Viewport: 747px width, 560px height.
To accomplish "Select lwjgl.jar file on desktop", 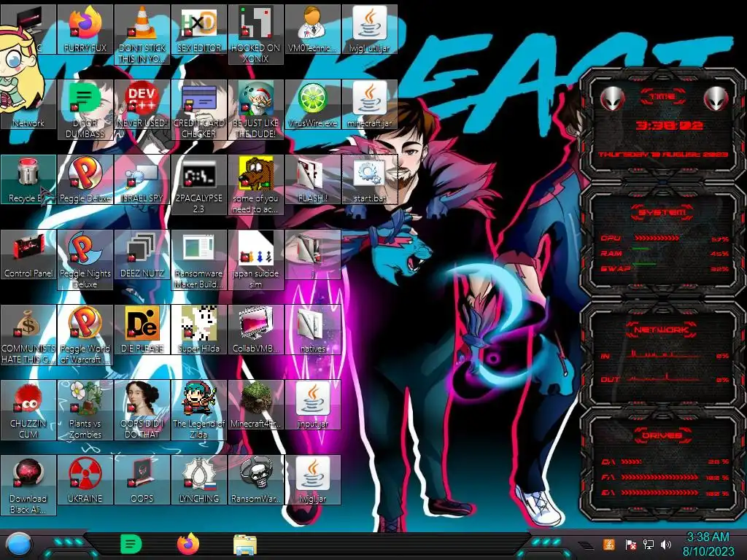I will point(312,480).
